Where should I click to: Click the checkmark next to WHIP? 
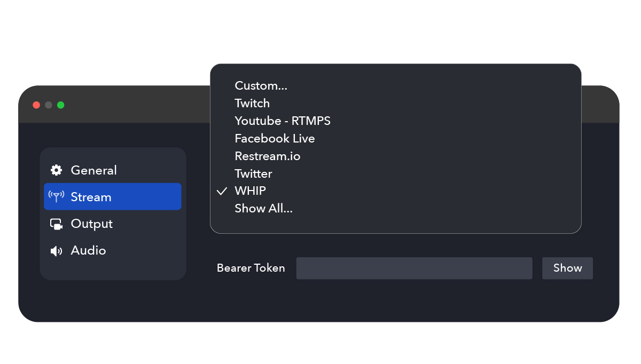pos(222,191)
